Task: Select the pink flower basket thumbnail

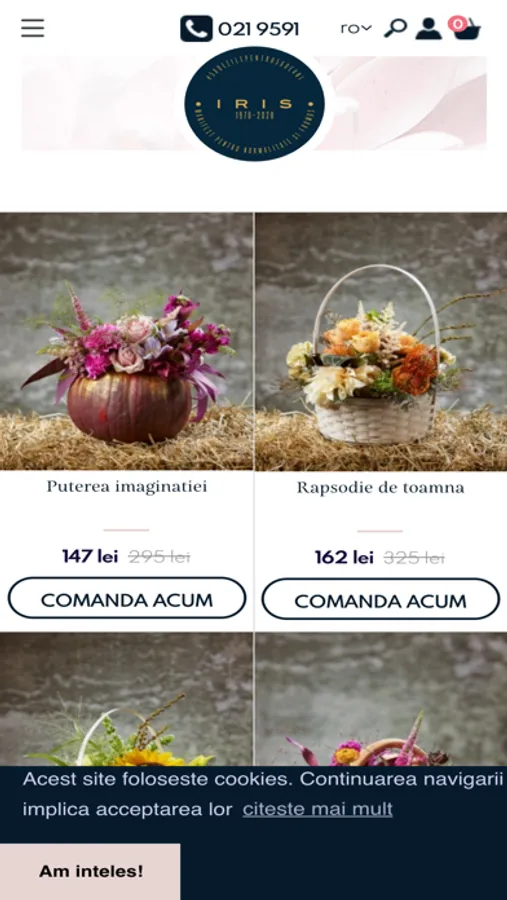Action: [381, 699]
